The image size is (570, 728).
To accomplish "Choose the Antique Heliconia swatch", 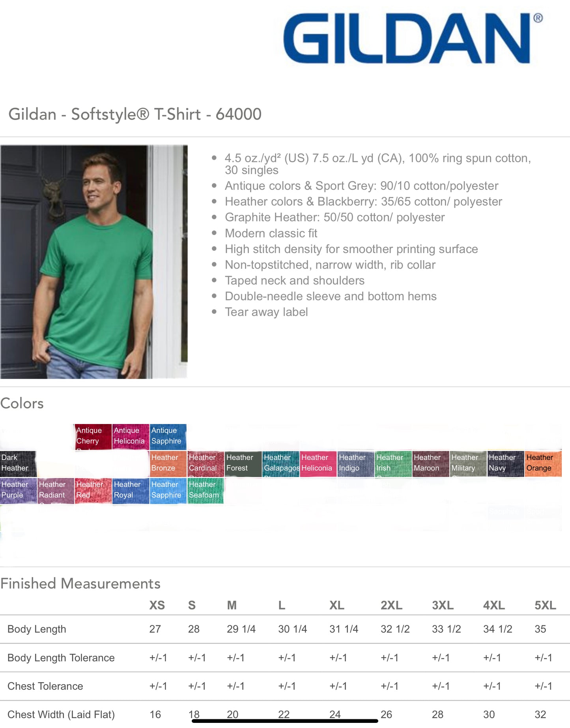I will [131, 437].
